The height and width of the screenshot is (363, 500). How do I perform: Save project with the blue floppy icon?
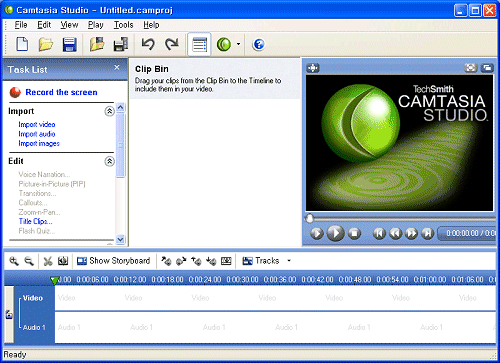pos(69,44)
